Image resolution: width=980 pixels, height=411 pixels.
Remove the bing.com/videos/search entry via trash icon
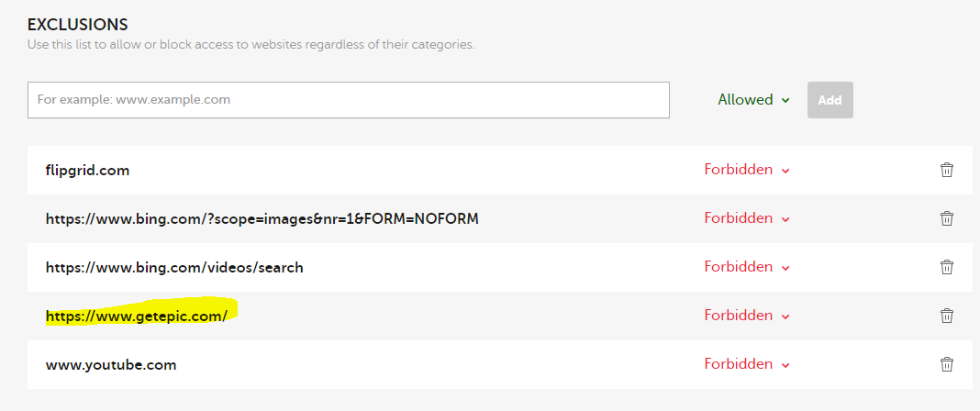[947, 267]
